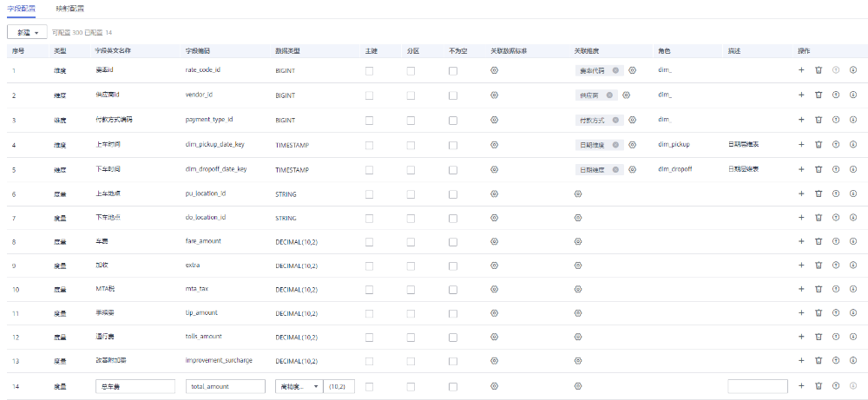This screenshot has width=868, height=400.
Task: Add a row below dim_pickup_date_key
Action: (x=801, y=144)
